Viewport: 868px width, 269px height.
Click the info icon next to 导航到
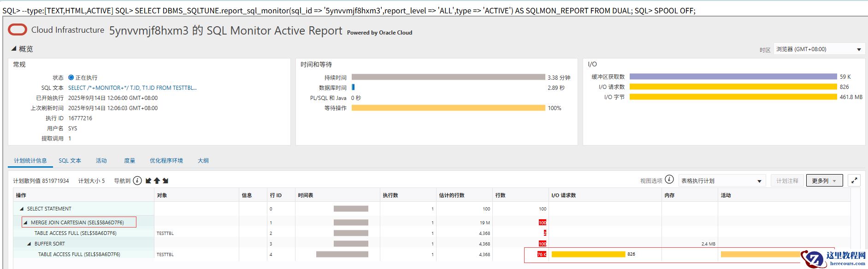(x=137, y=181)
